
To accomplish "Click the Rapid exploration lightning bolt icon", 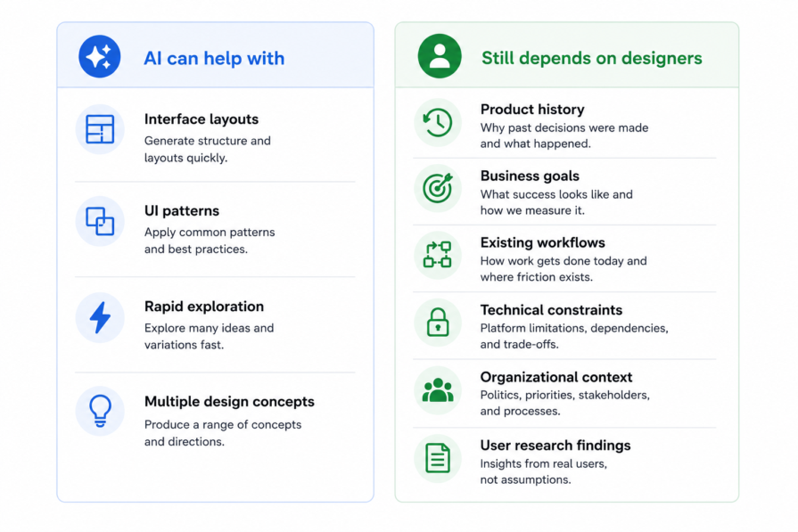I will [x=100, y=317].
